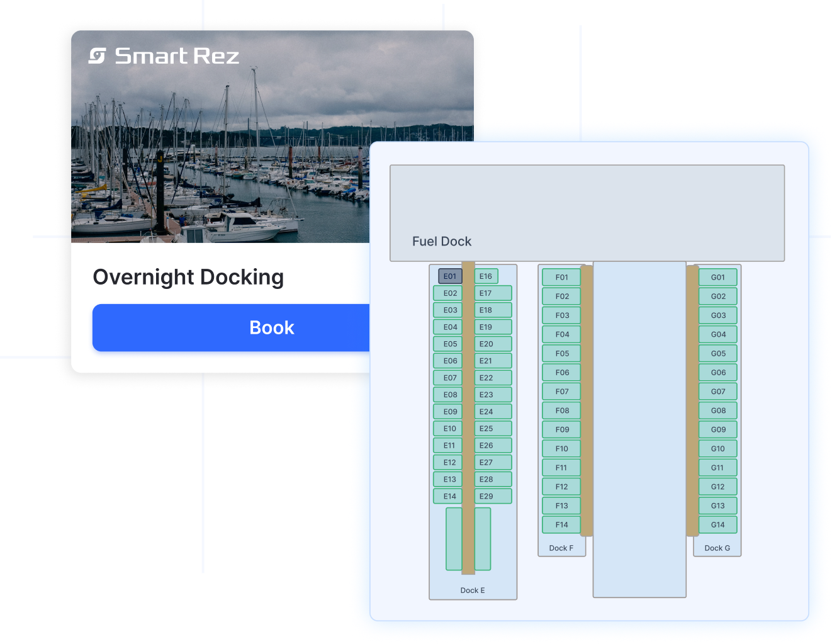Pick slip E13
The width and height of the screenshot is (837, 644).
[447, 480]
